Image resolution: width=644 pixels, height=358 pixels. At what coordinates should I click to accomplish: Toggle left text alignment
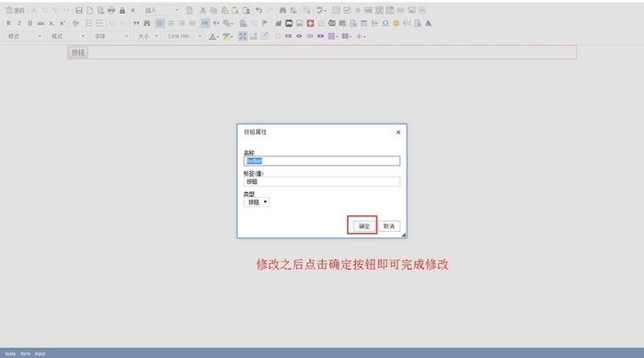[160, 23]
